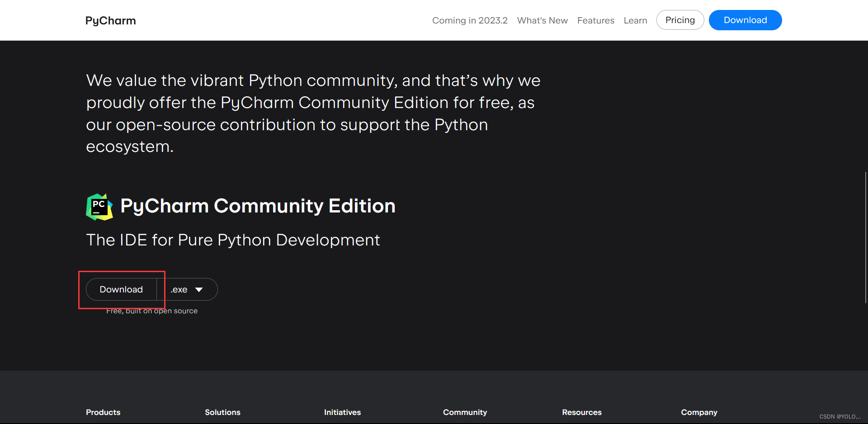Click the blue Download button in header
868x424 pixels.
coord(745,20)
